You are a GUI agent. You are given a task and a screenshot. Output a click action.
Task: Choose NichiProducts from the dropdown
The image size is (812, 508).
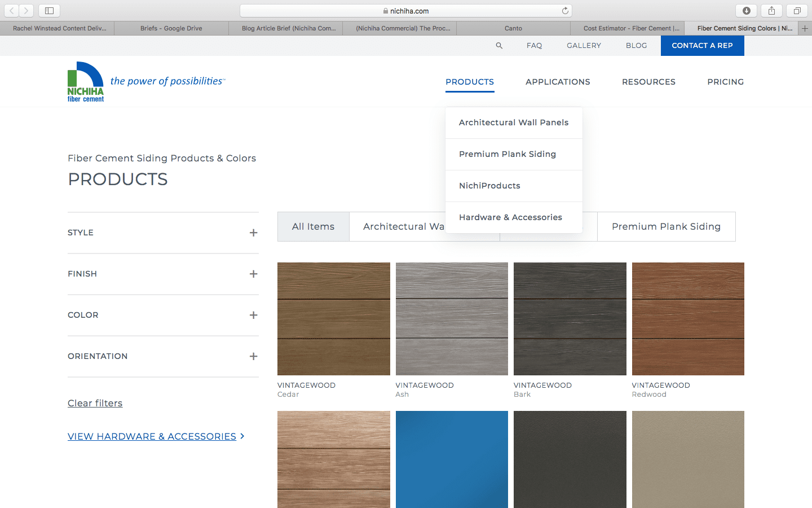(x=514, y=186)
